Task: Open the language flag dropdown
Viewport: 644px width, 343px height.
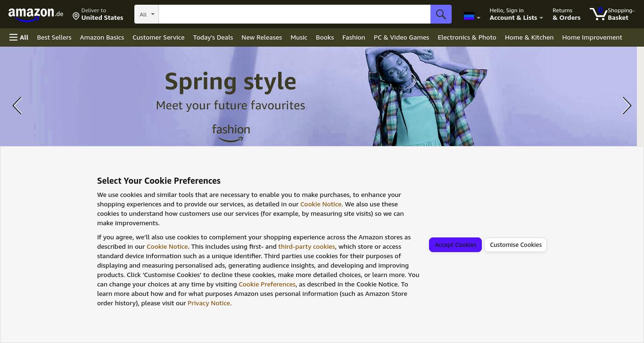Action: pyautogui.click(x=472, y=17)
